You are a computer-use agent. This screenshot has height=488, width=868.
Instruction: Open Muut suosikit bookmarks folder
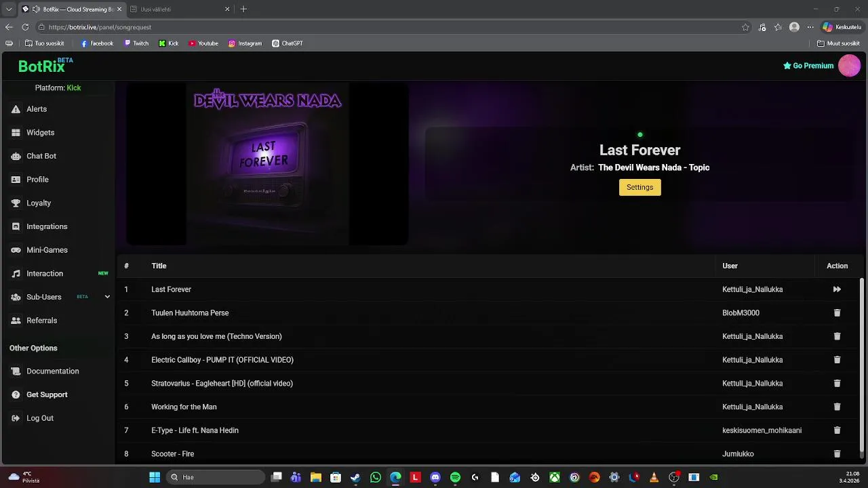(x=839, y=43)
